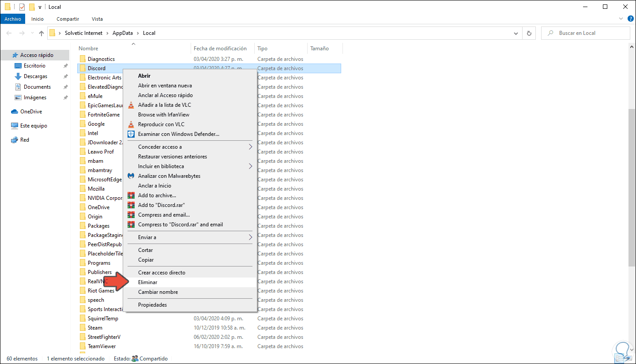The width and height of the screenshot is (636, 364).
Task: Click the WinRAR icon beside 'Add to "Discord.rar"'
Action: 131,205
